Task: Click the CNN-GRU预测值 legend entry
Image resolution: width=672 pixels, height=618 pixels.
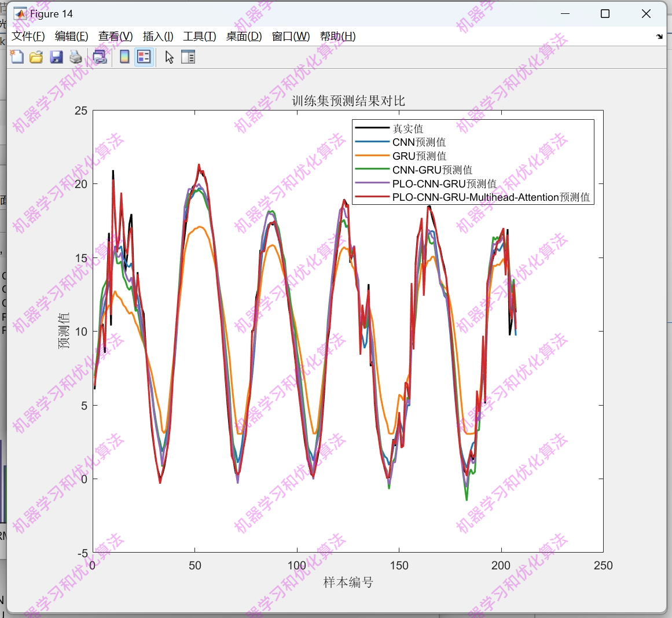Action: pos(432,170)
